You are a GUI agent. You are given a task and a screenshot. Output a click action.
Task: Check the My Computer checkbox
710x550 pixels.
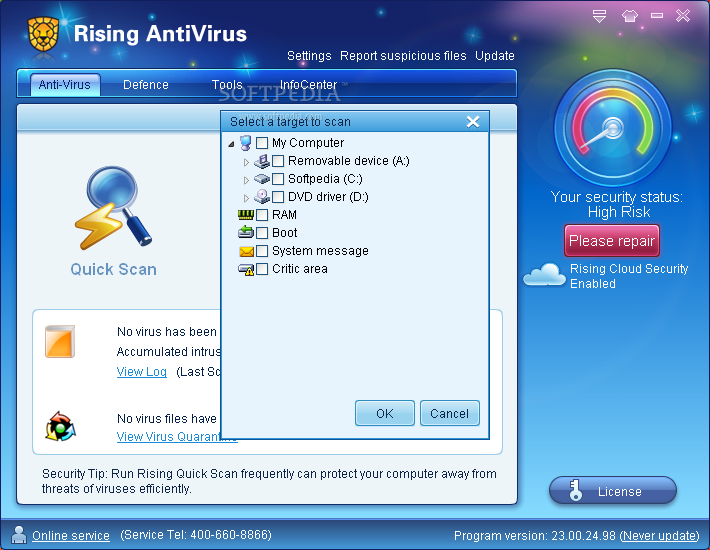(x=262, y=143)
